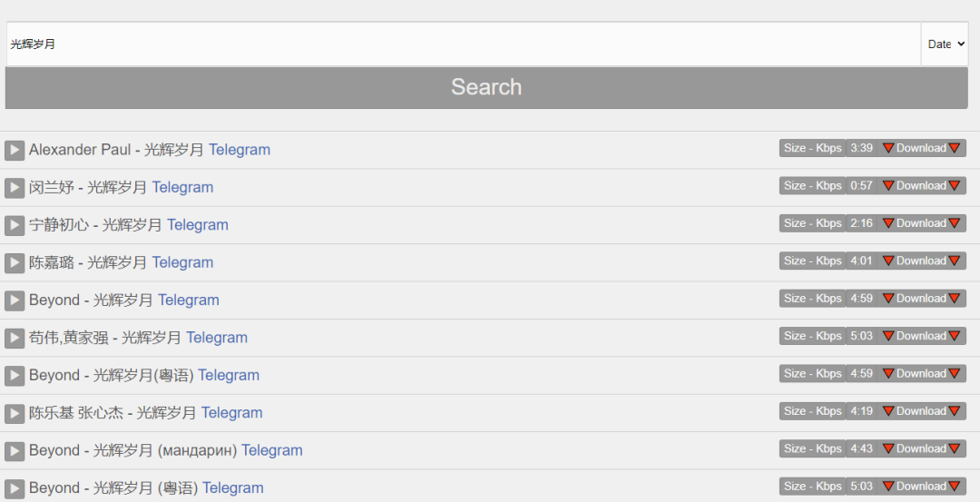Image resolution: width=980 pixels, height=502 pixels.
Task: Download the 0:57 闵兰妤 song
Action: (921, 185)
